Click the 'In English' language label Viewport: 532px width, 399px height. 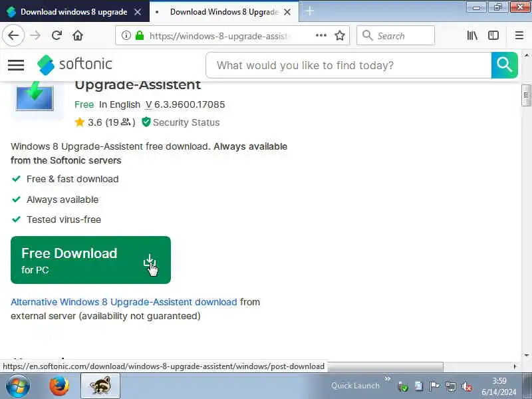point(120,104)
